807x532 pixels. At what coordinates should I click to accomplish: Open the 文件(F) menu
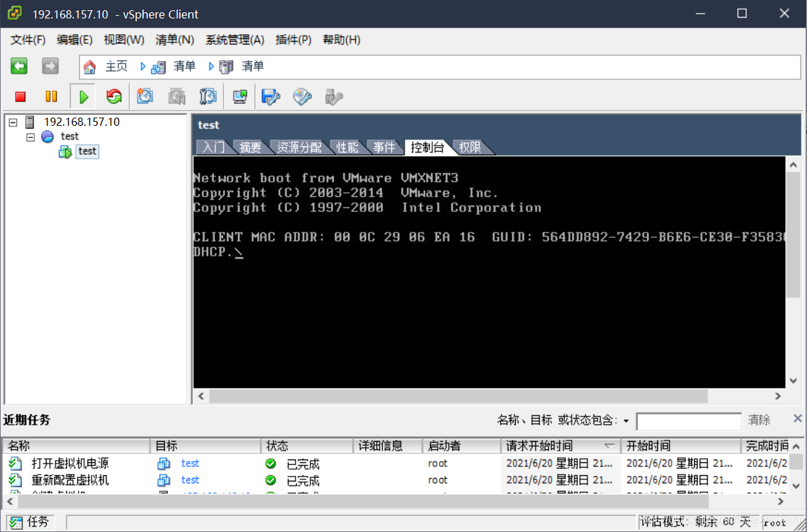click(28, 40)
